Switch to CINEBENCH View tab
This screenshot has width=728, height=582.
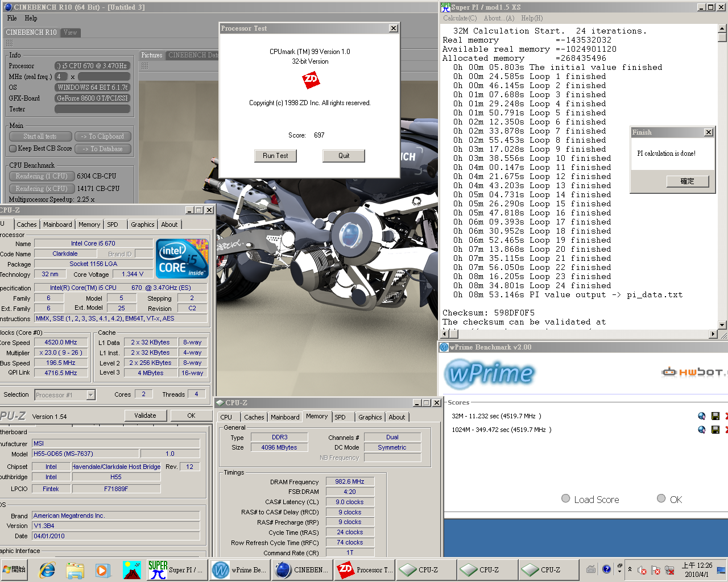[71, 32]
